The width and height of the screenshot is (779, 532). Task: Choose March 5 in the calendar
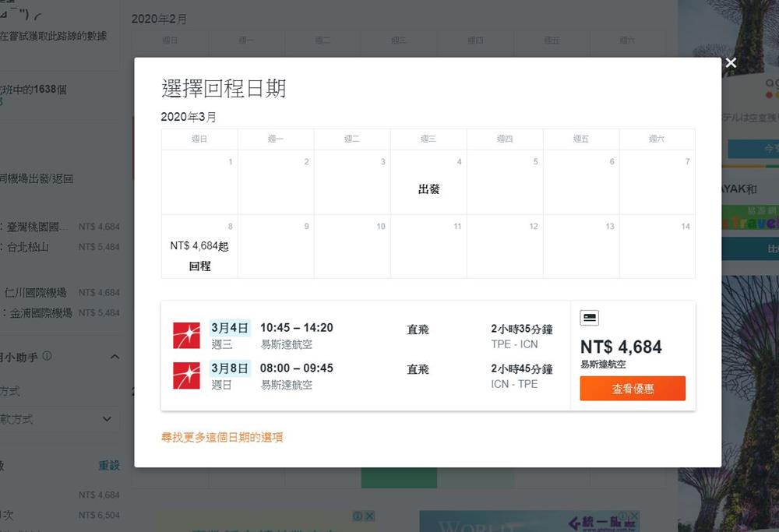505,182
